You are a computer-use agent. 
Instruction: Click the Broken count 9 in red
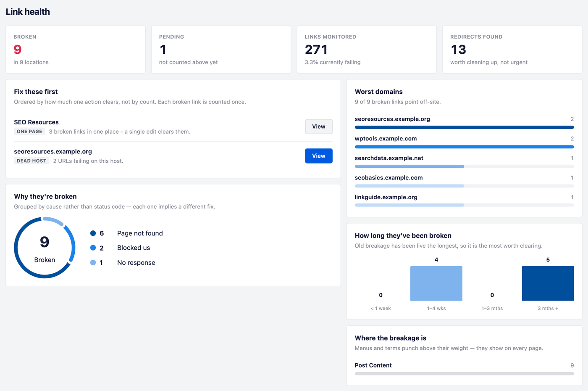(18, 50)
